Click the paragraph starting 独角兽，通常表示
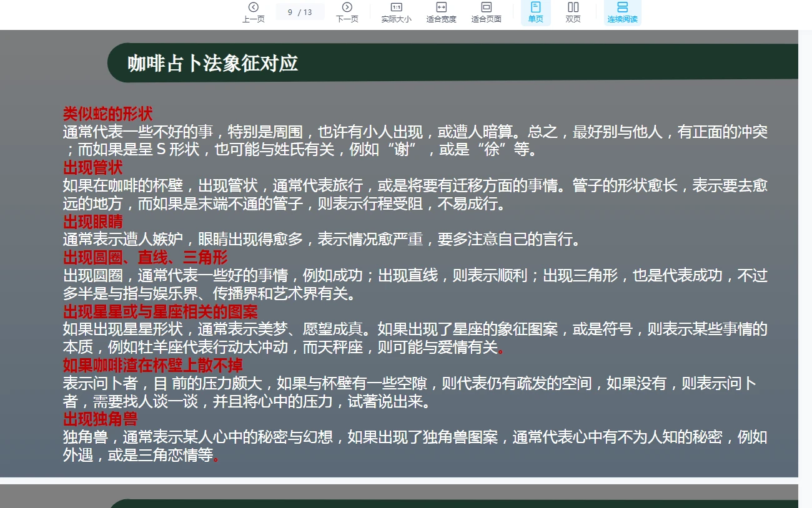Image resolution: width=812 pixels, height=508 pixels. (415, 446)
